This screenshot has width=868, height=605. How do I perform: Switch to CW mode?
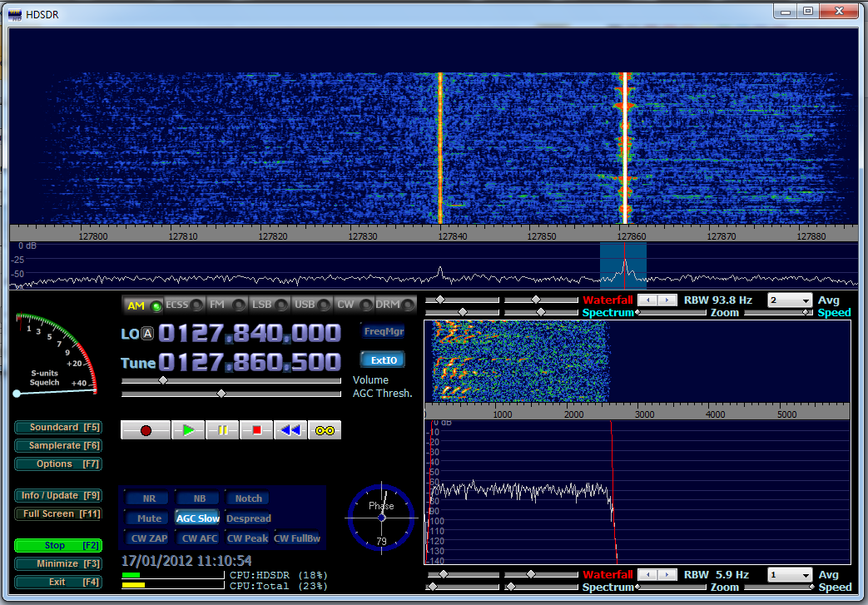point(354,305)
